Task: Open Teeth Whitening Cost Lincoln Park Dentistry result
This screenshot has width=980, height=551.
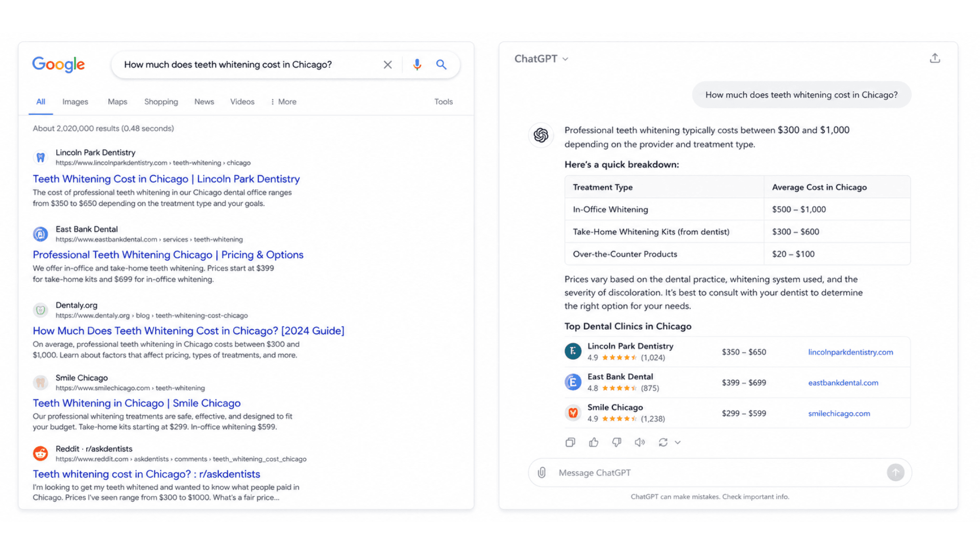Action: 166,179
